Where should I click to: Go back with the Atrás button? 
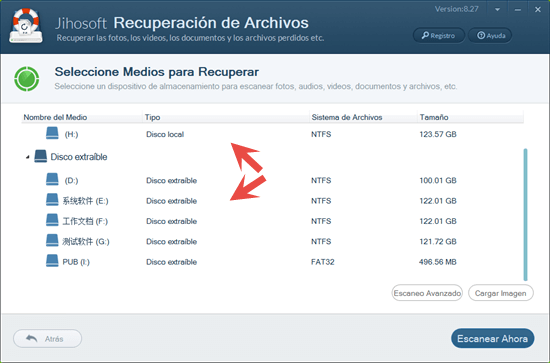pos(47,339)
